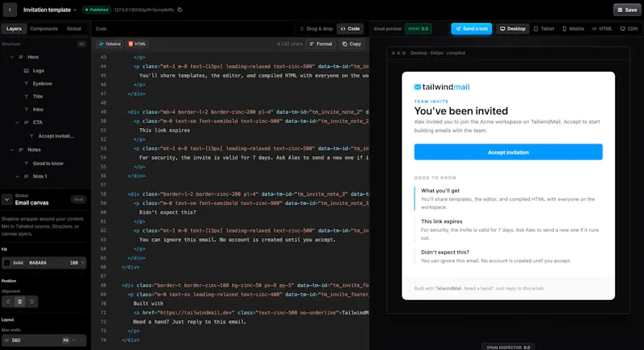Open the Invitation template name dropdown
The height and width of the screenshot is (350, 644).
click(50, 10)
